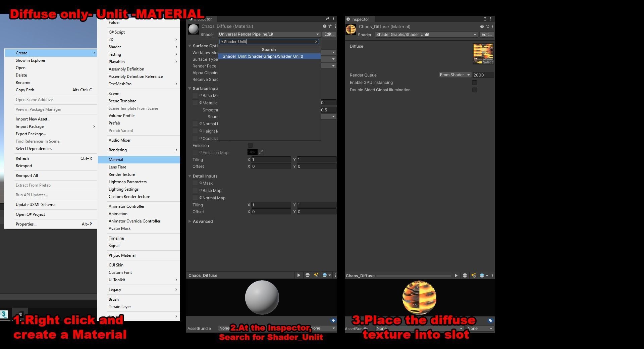Toggle preview lighting in the gray sphere preview
Viewport: 644px width, 349px height.
coord(316,275)
